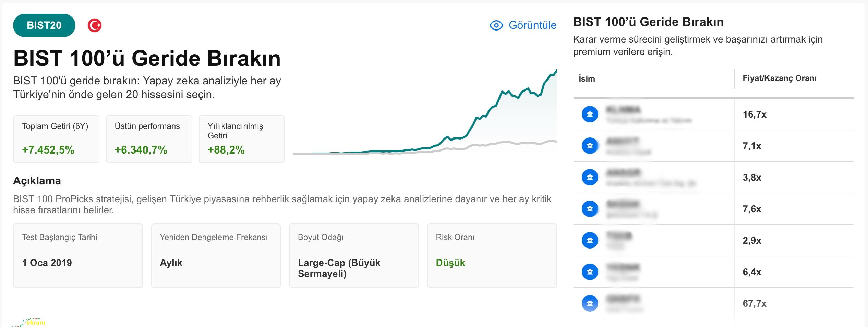Click the bank icon in the 7,6x row

pos(590,209)
